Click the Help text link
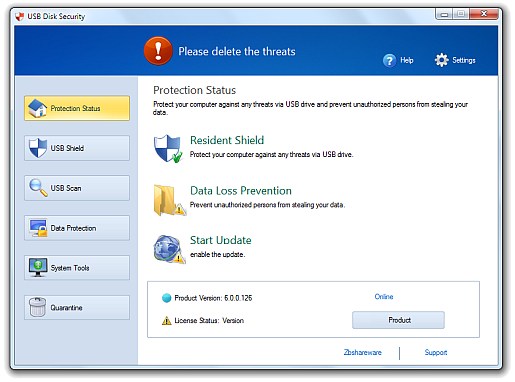Screen dimensions: 515x382 click(407, 60)
